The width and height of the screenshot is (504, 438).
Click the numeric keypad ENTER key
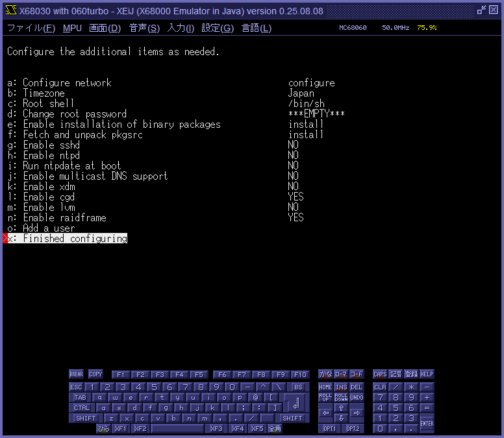427,424
